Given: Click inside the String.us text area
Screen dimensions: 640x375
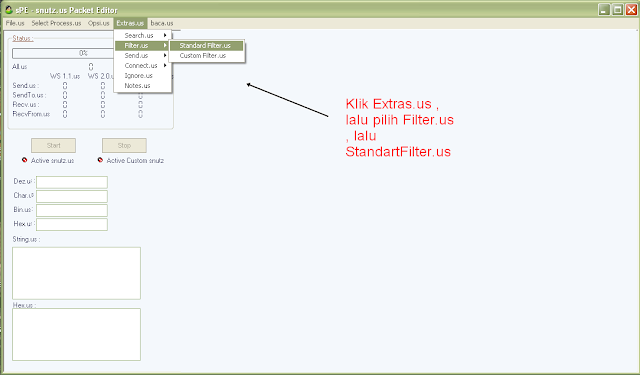Looking at the screenshot, I should (x=76, y=273).
